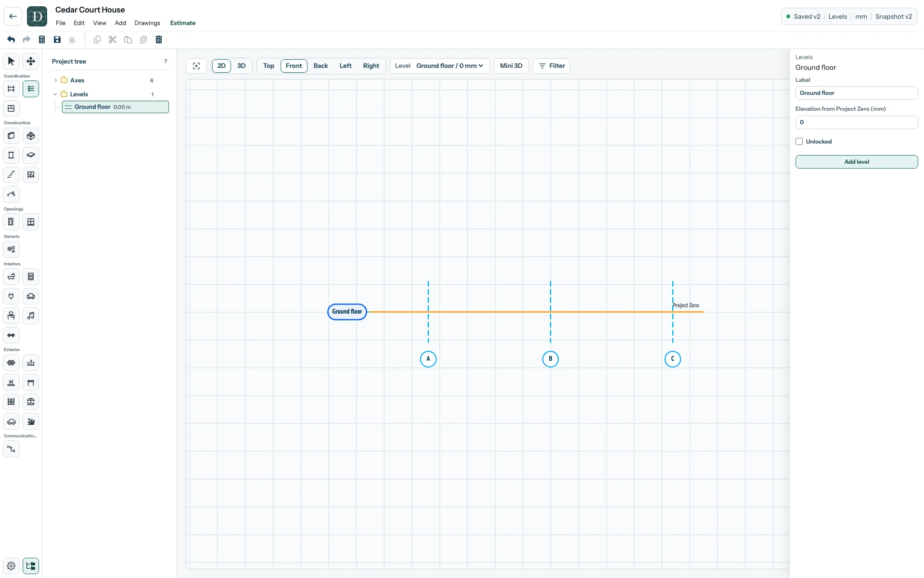The height and width of the screenshot is (578, 924).
Task: Go back with the arrow button
Action: coord(13,16)
